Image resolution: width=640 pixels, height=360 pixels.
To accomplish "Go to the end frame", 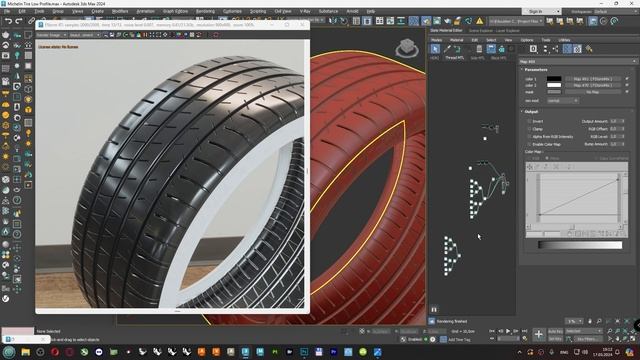I will [524, 331].
